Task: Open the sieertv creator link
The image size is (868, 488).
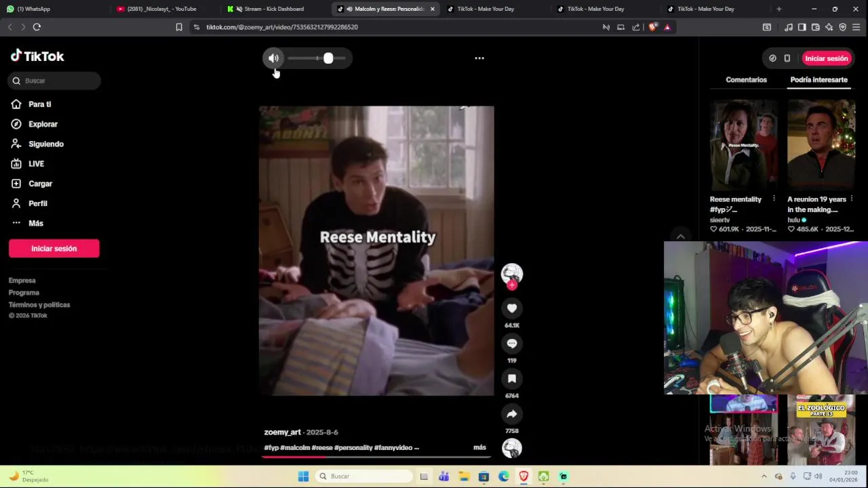Action: pos(719,220)
